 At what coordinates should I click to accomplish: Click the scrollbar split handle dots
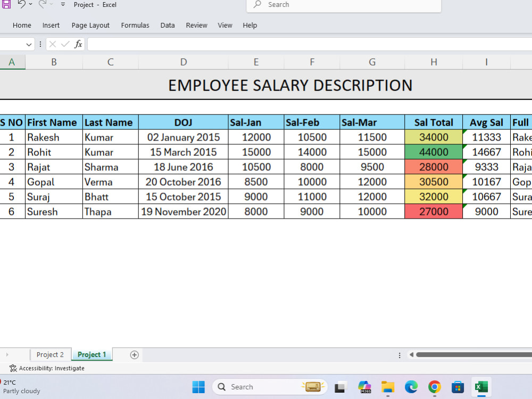pos(400,355)
